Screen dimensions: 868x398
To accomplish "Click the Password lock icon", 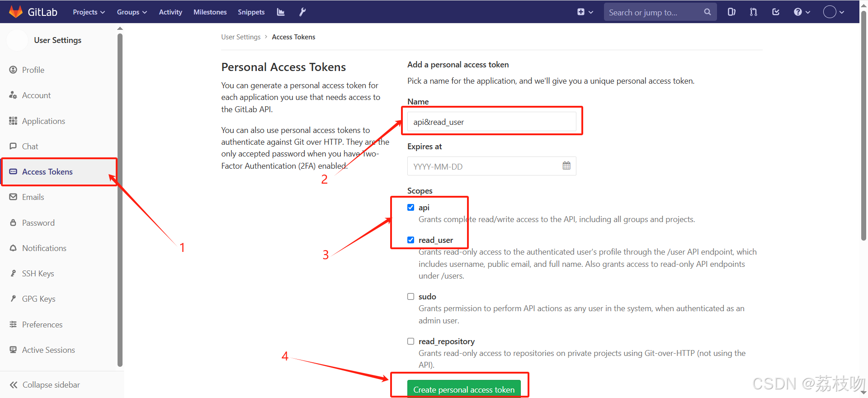I will click(x=13, y=223).
